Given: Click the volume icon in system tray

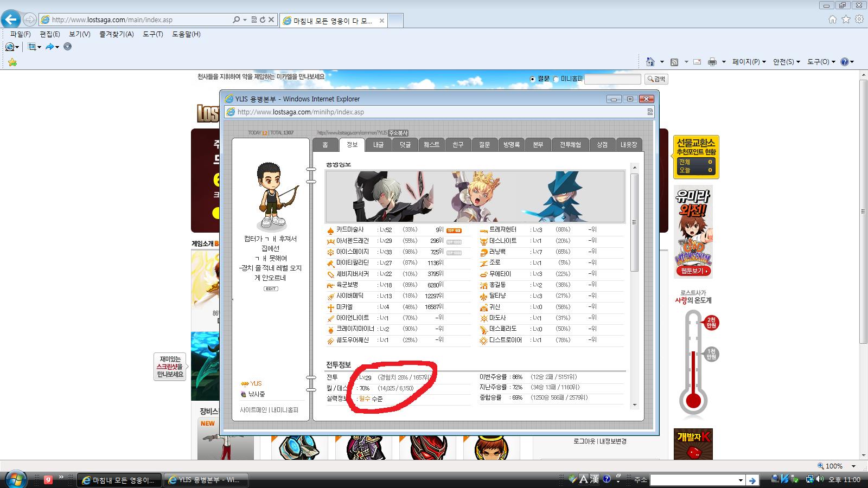Looking at the screenshot, I should (819, 479).
